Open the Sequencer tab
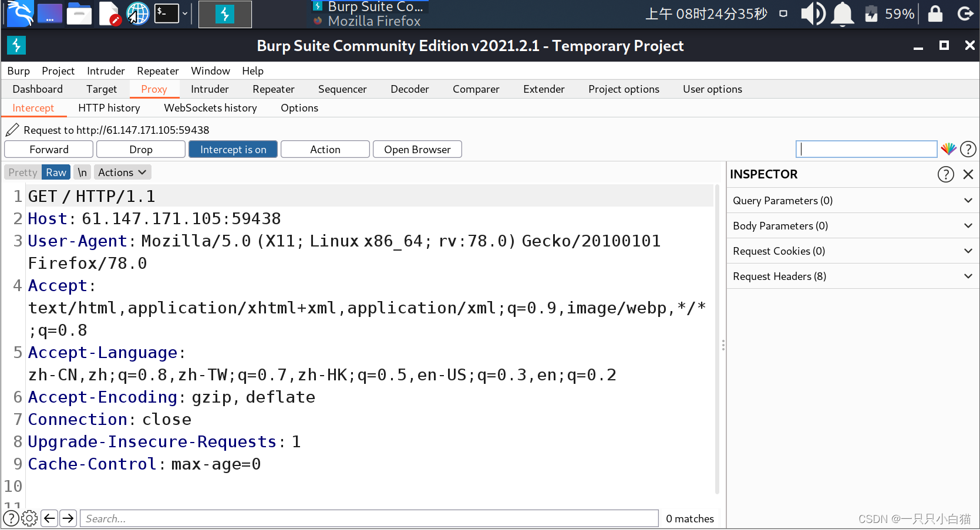The width and height of the screenshot is (980, 530). coord(342,89)
